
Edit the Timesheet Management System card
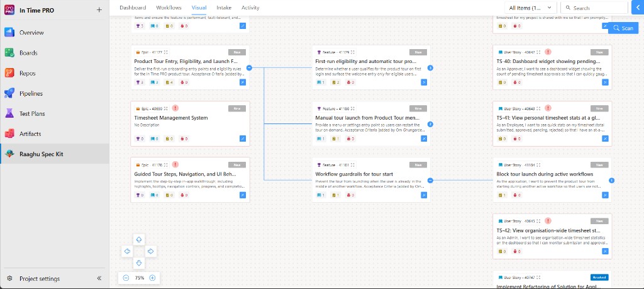(243, 139)
